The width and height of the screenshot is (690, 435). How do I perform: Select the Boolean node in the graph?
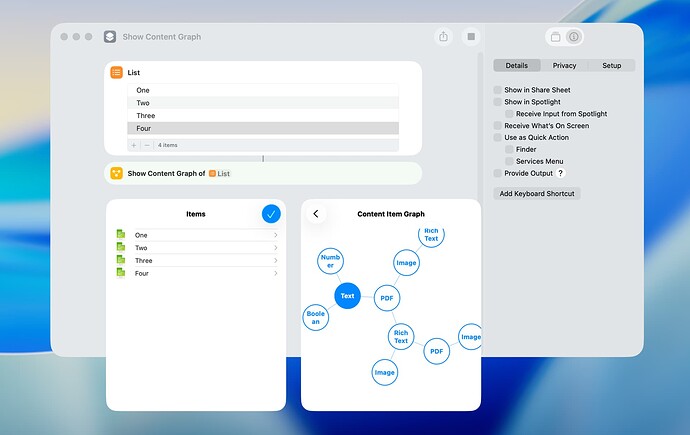316,318
